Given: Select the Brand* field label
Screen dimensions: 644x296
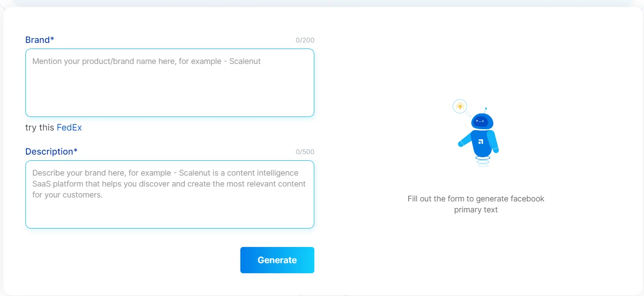Looking at the screenshot, I should 39,40.
